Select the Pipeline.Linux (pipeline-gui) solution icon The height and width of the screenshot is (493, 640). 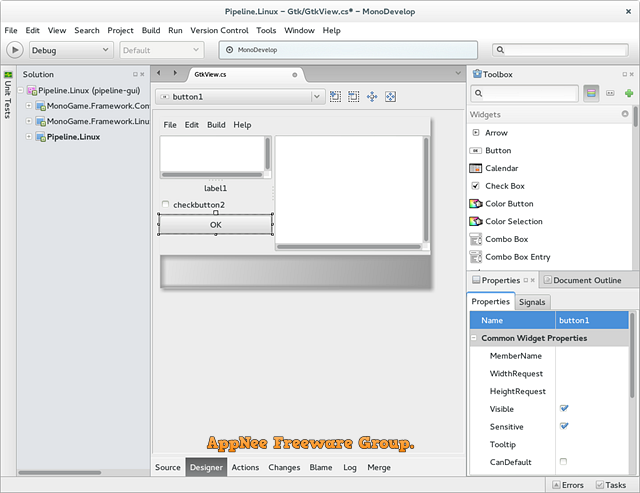[32, 91]
